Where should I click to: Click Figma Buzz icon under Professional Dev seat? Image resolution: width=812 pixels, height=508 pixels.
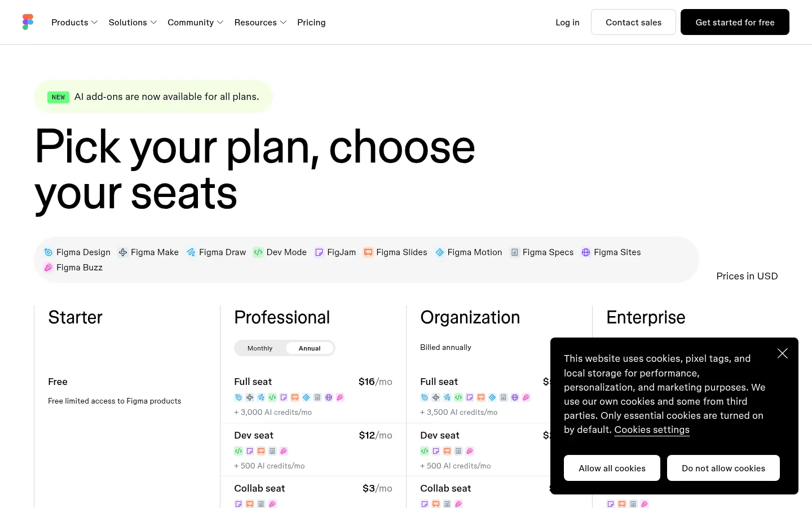point(284,451)
